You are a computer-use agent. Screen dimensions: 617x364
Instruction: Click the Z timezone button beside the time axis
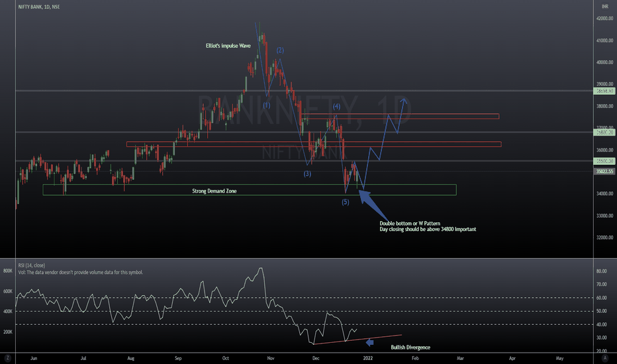tap(7, 358)
